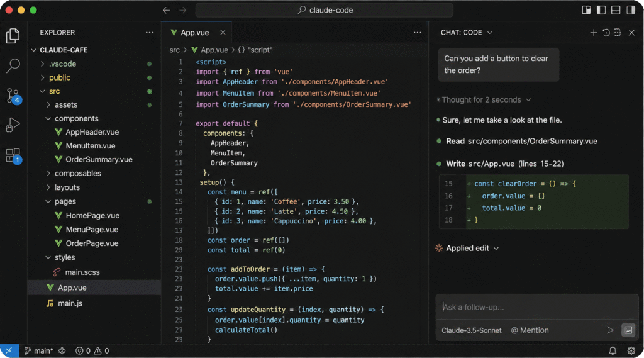Open the Extensions view in activity bar

click(13, 155)
